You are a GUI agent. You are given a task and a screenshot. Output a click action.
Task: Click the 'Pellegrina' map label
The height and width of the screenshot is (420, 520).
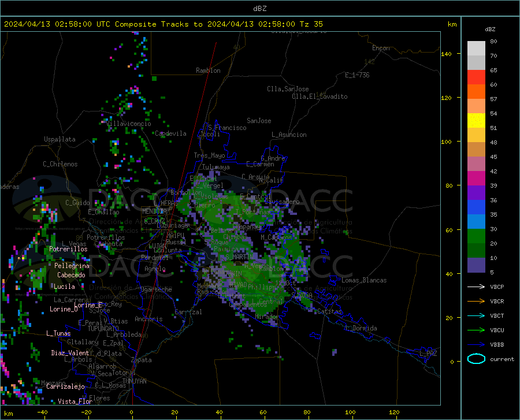pos(72,266)
